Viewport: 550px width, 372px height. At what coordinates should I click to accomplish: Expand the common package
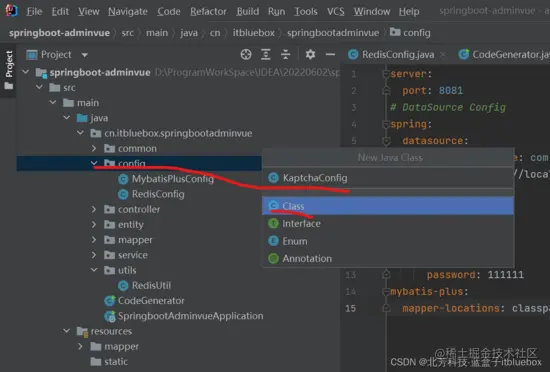[94, 148]
